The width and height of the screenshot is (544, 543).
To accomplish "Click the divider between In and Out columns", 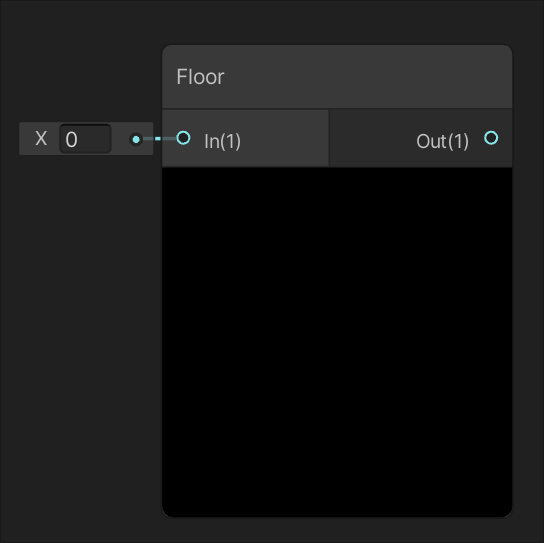I will click(329, 138).
